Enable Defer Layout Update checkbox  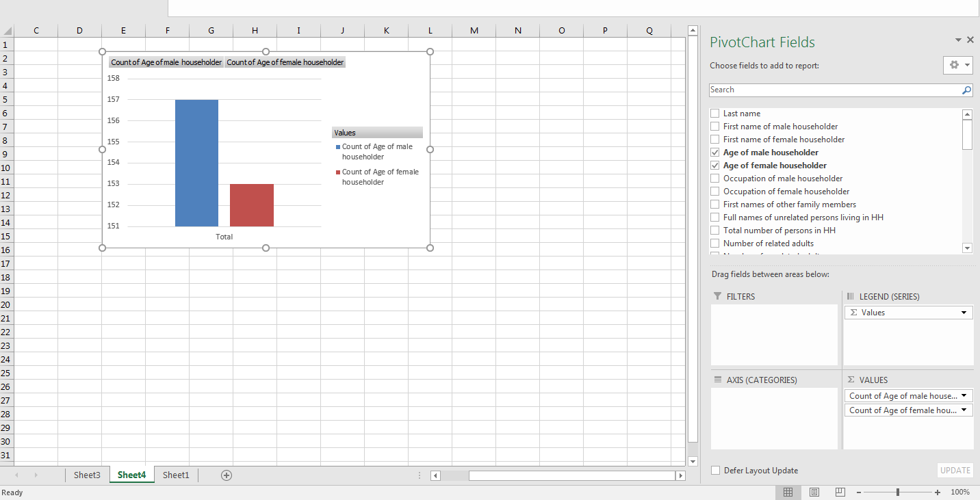tap(715, 471)
